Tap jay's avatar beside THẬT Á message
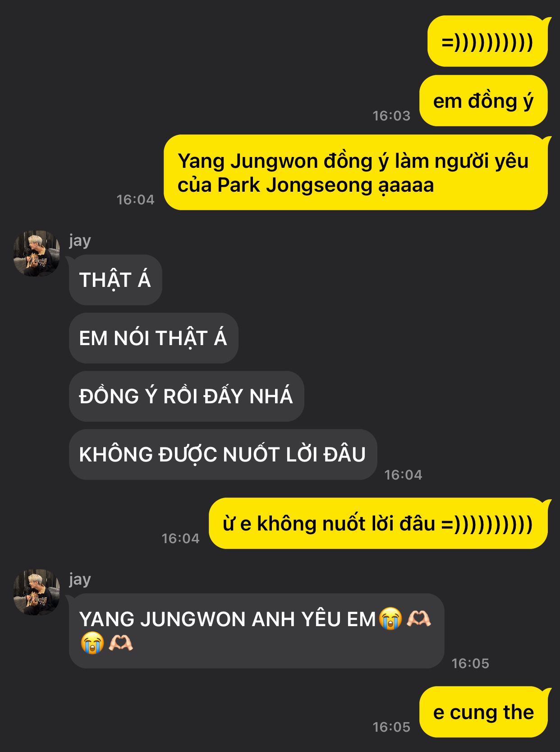The height and width of the screenshot is (752, 560). click(x=37, y=253)
